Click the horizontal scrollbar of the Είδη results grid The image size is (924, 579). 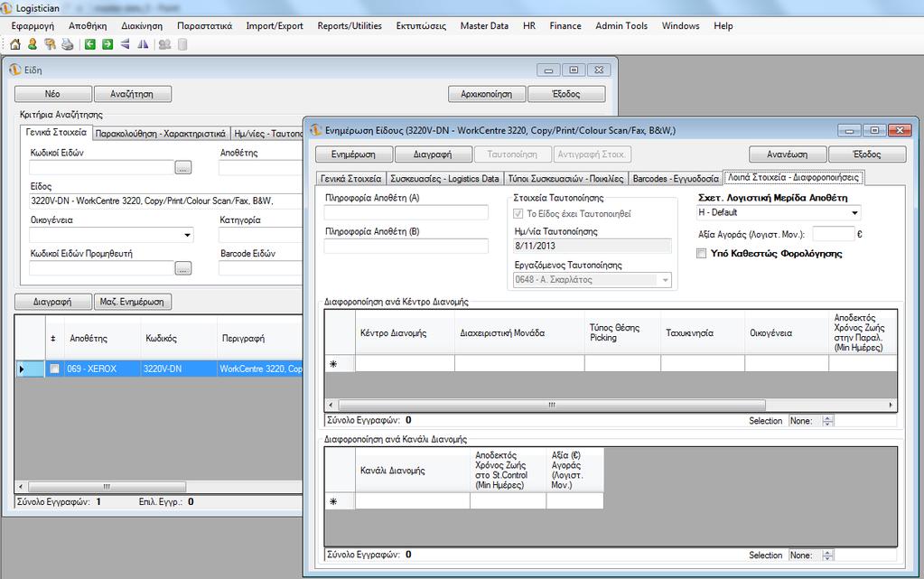(x=107, y=487)
